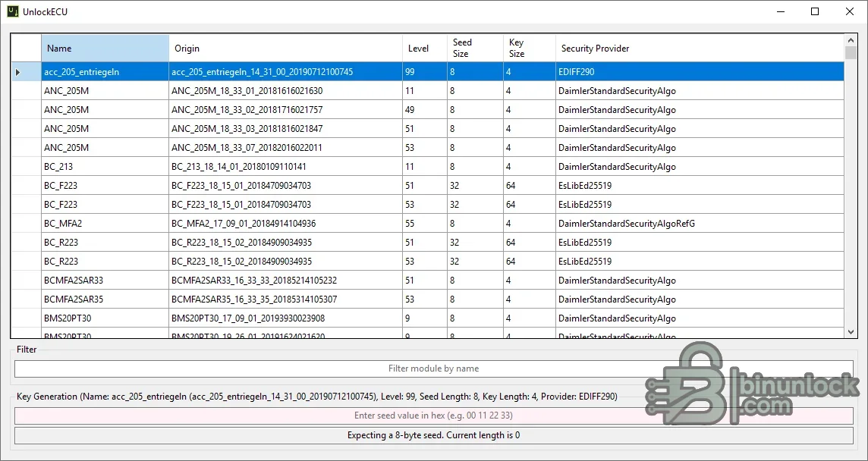This screenshot has width=868, height=461.
Task: Sort by the Name column header
Action: [105, 49]
